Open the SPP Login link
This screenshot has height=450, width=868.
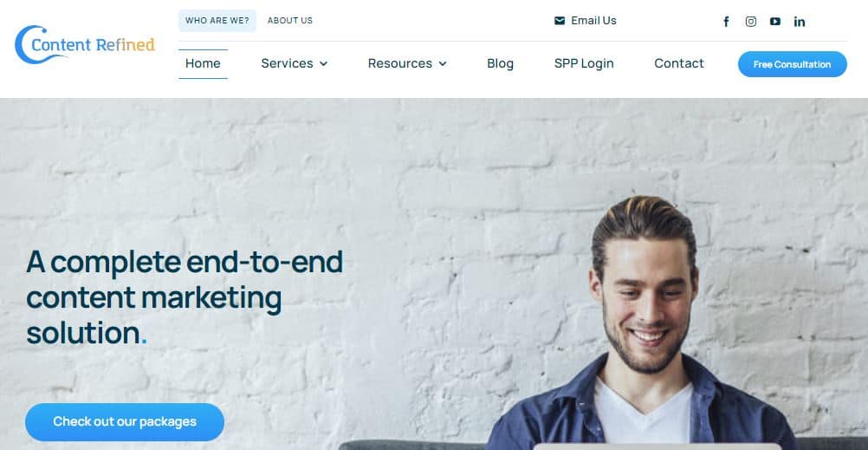point(584,64)
